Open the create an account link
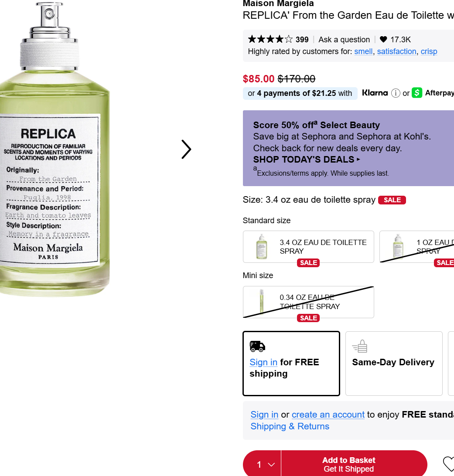This screenshot has width=454, height=476. pyautogui.click(x=328, y=415)
